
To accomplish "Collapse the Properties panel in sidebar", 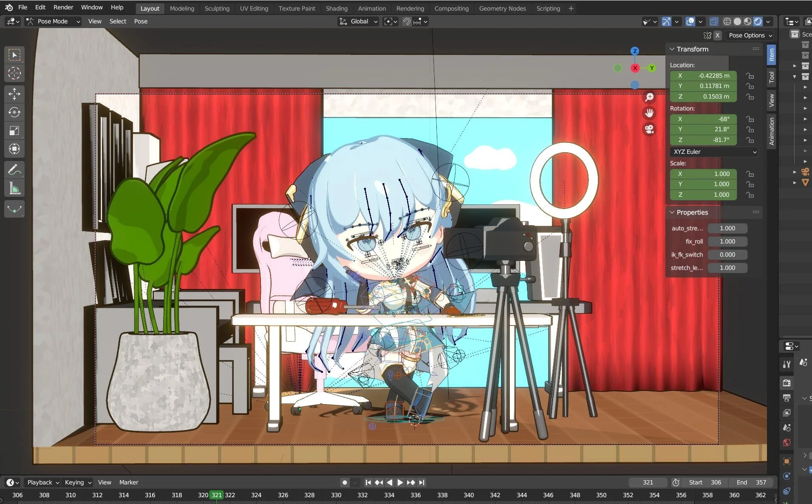I will click(x=672, y=212).
